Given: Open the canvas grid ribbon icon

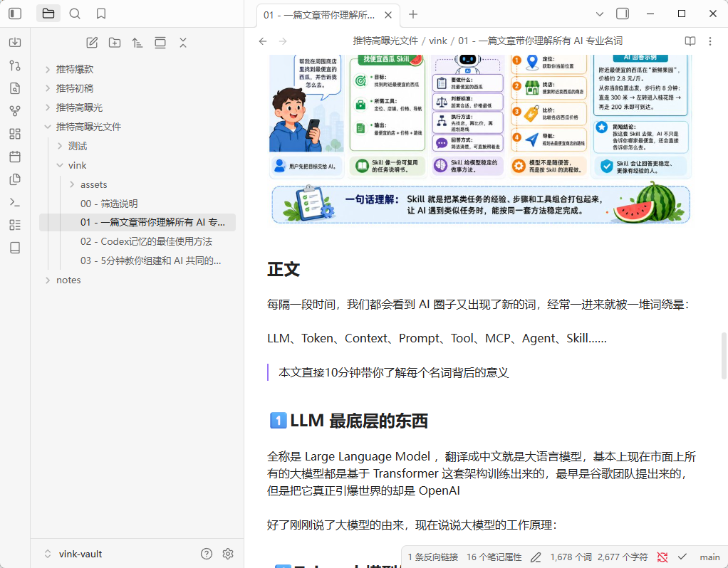Looking at the screenshot, I should pos(15,134).
